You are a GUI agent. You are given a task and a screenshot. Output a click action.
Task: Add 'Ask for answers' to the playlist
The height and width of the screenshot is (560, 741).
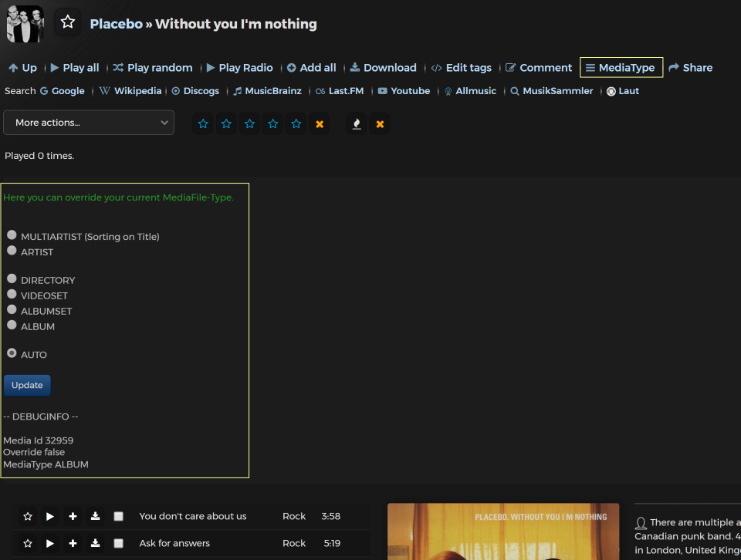(x=73, y=543)
